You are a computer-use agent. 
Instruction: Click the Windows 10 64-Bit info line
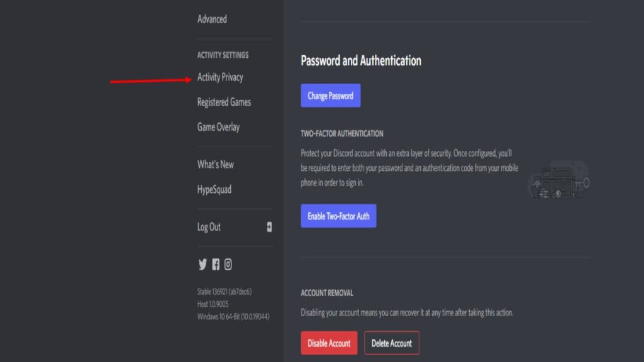(x=233, y=316)
